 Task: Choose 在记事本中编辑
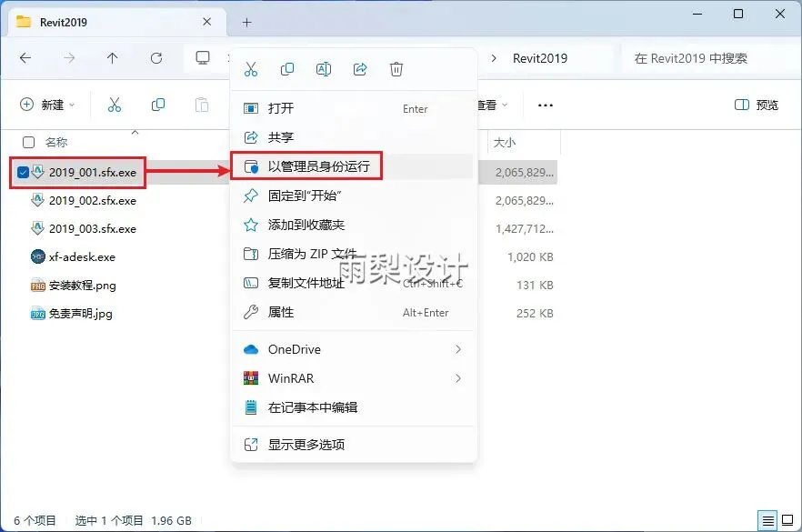(x=352, y=407)
